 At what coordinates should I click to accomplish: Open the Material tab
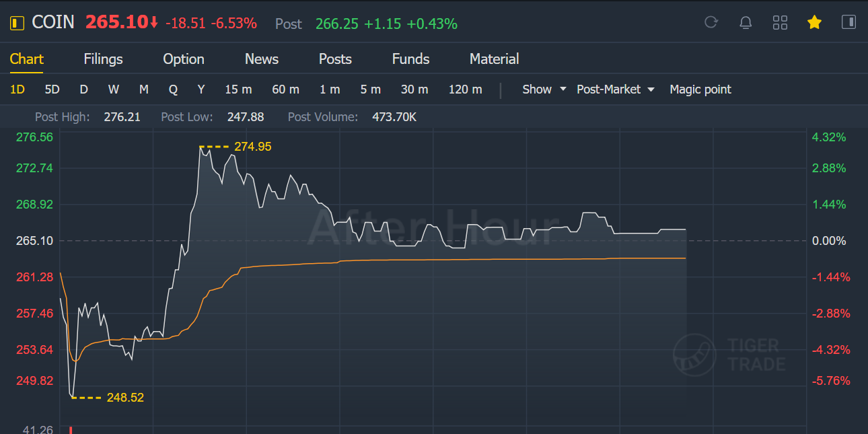point(494,59)
